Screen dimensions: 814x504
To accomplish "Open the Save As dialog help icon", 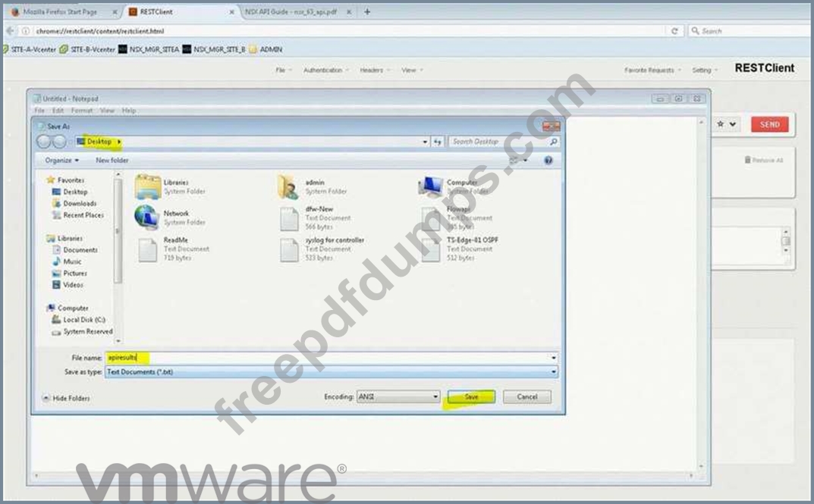I will pyautogui.click(x=548, y=160).
